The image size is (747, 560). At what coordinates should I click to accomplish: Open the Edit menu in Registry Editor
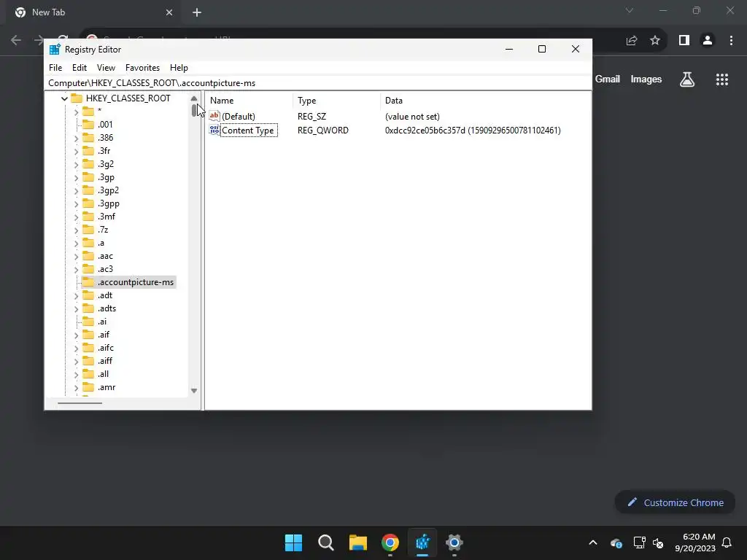(x=79, y=68)
